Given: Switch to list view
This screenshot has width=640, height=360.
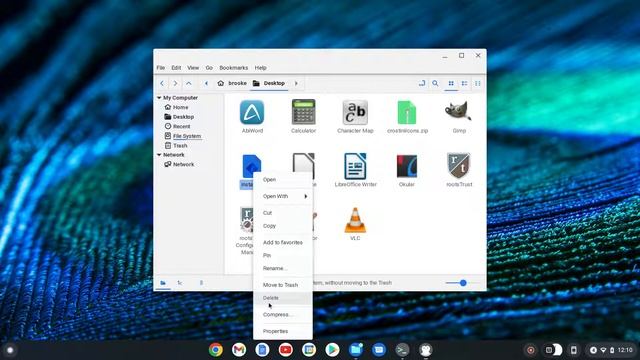Looking at the screenshot, I should tap(464, 83).
